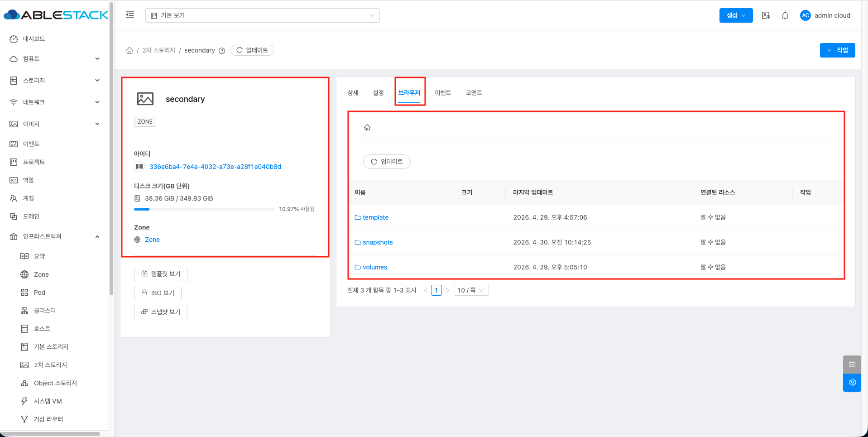Open the language translate icon in header
Viewport: 868px width, 437px height.
(x=766, y=15)
